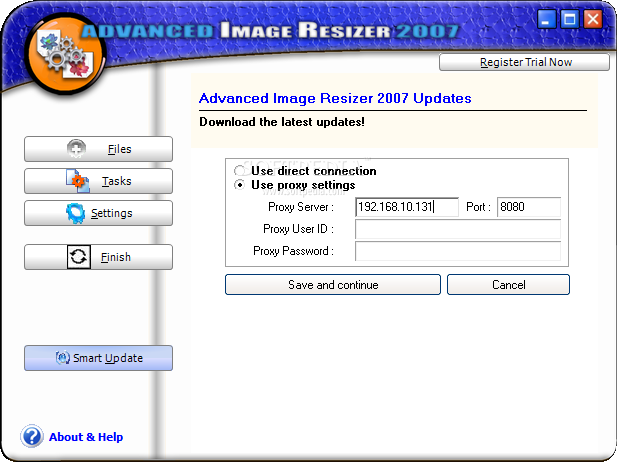Image resolution: width=617 pixels, height=462 pixels.
Task: Open the Tasks section
Action: pos(98,181)
